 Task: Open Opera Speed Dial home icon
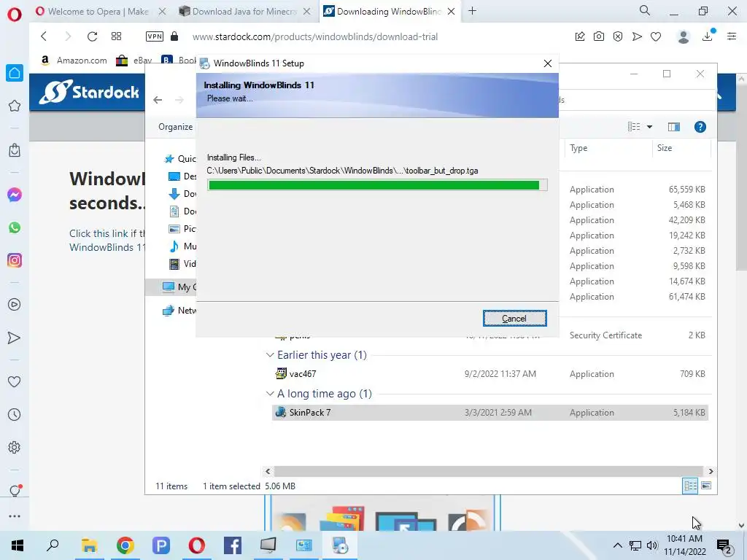coord(15,73)
